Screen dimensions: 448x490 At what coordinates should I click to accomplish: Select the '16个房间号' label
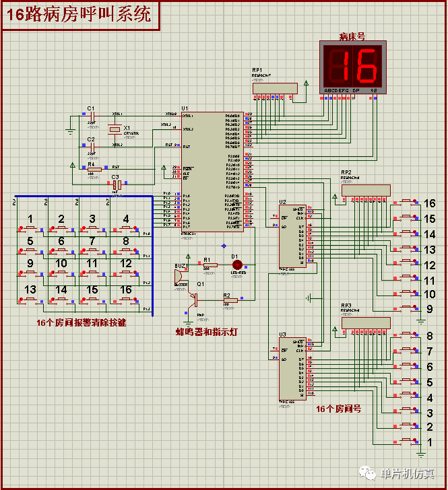point(339,409)
